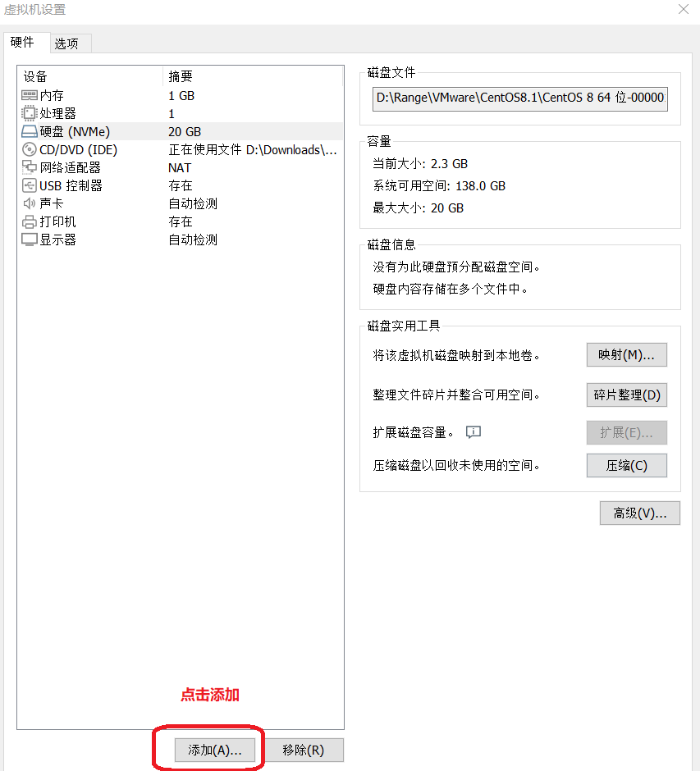Screen dimensions: 700x771
Task: Select the 声卡 row label
Action: 52,203
